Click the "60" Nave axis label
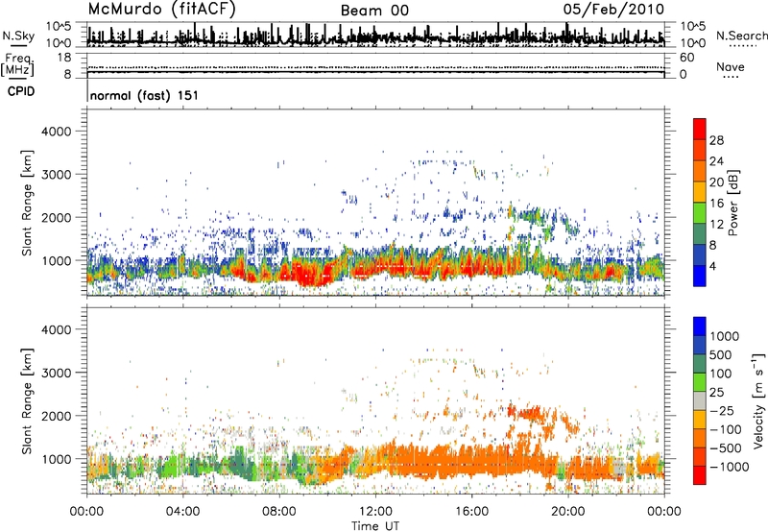This screenshot has width=768, height=532. [x=686, y=58]
